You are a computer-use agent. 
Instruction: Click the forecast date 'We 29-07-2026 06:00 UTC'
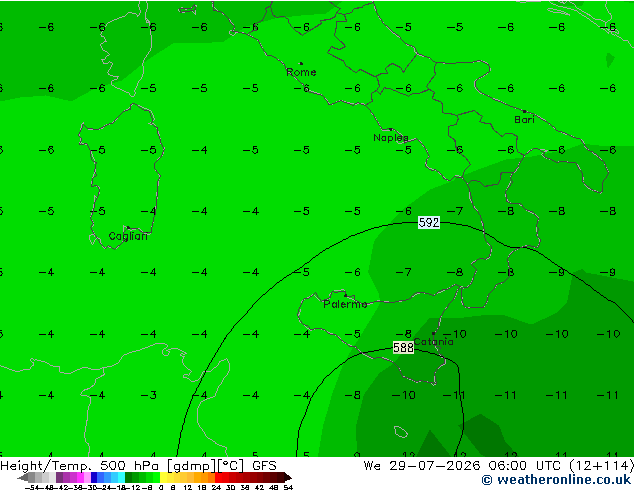point(464,466)
